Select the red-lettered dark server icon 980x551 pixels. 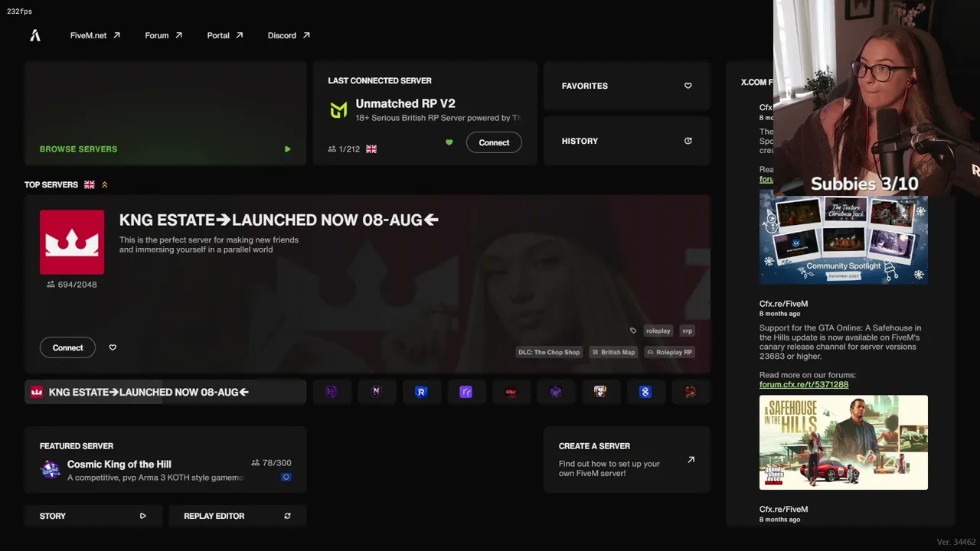pos(511,392)
